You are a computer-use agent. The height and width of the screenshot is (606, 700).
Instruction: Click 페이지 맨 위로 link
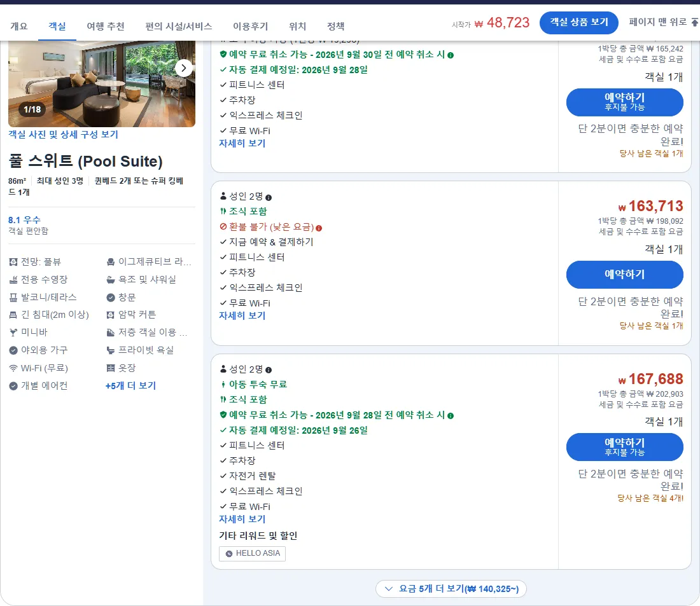(x=663, y=22)
